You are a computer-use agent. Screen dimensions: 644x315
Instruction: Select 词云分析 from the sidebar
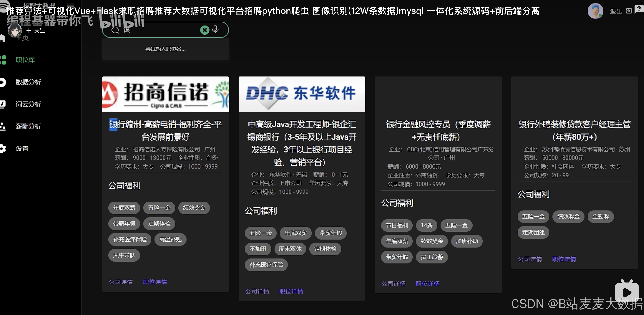28,104
